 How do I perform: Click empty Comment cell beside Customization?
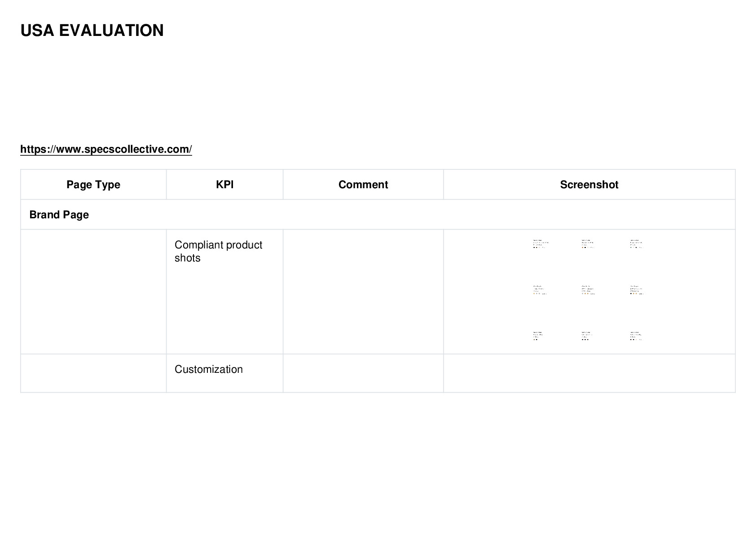[363, 373]
